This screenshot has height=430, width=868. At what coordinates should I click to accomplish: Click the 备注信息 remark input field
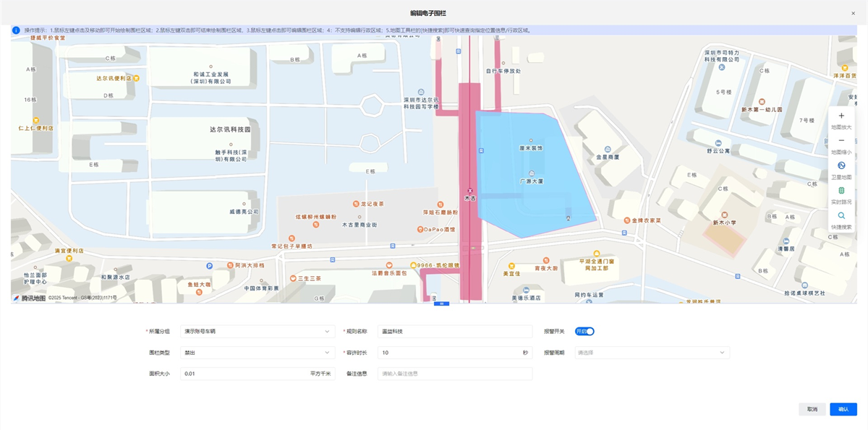tap(455, 374)
